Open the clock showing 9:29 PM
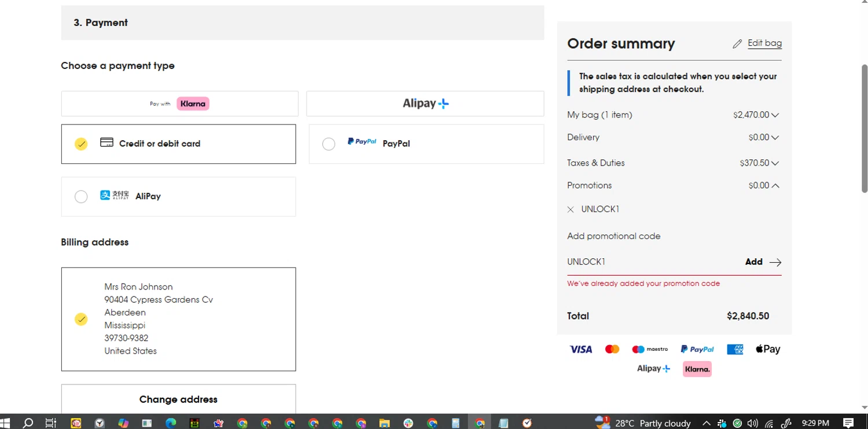Viewport: 868px width, 429px height. coord(815,423)
